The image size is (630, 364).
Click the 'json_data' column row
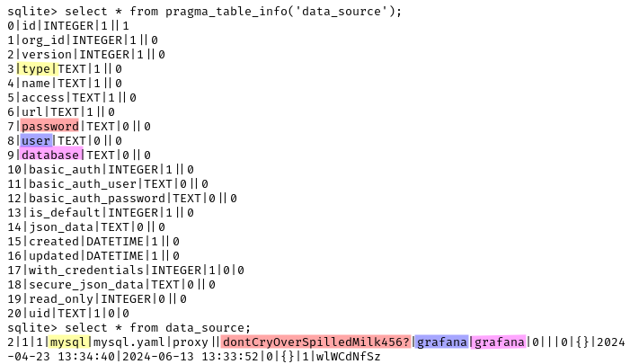click(86, 227)
